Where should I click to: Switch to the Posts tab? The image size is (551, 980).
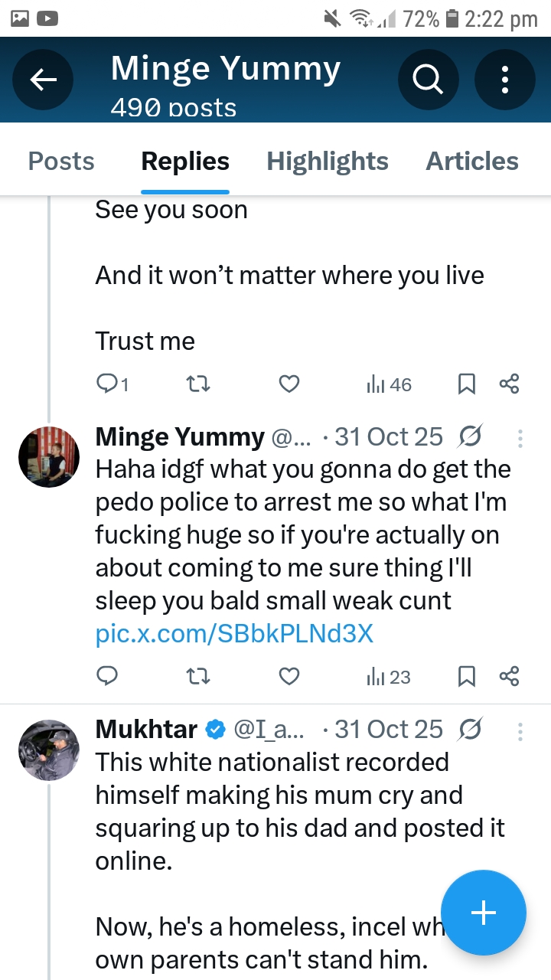[x=61, y=162]
